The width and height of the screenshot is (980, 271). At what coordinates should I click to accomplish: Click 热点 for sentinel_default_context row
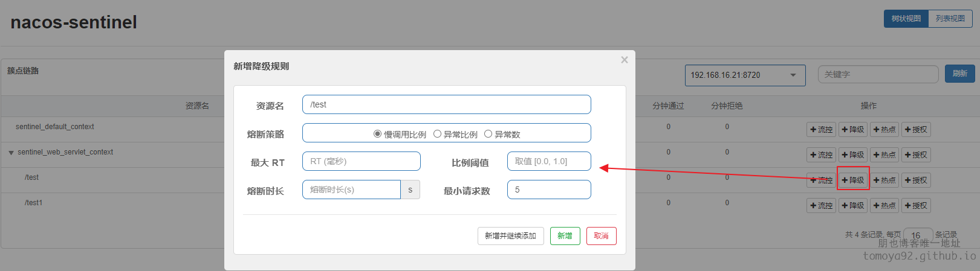coord(884,129)
